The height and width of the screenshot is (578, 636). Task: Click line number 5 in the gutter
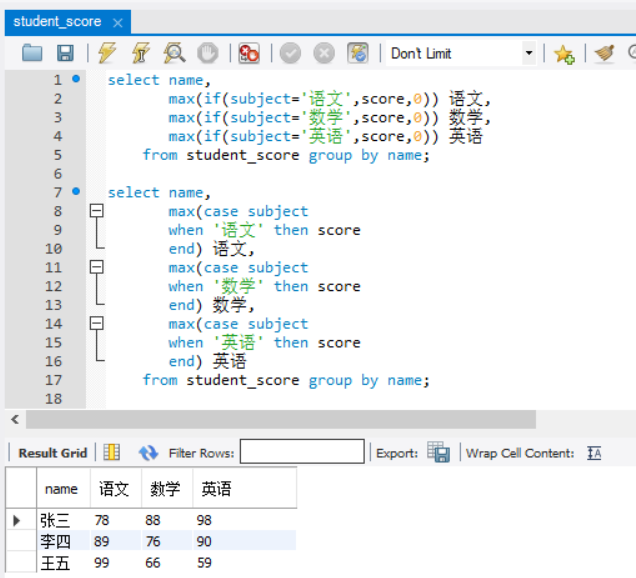pyautogui.click(x=58, y=155)
